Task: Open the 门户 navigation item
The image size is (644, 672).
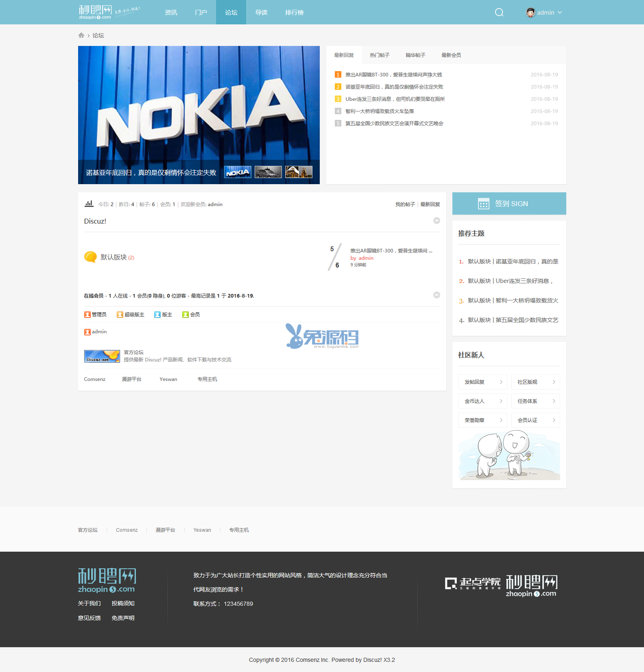Action: click(x=201, y=13)
